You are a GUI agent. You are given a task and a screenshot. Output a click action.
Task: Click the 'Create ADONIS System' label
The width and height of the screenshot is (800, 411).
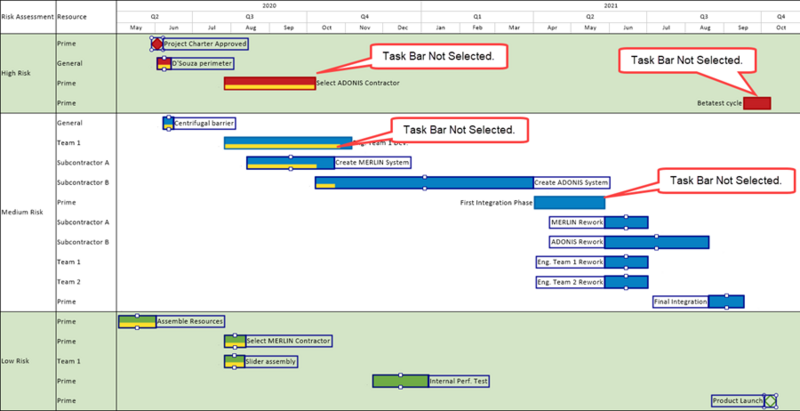[x=571, y=183]
